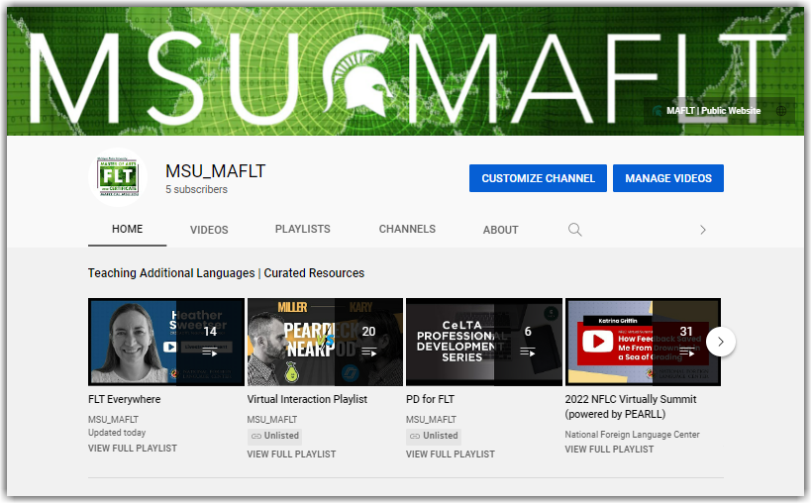
Task: Show next playlists with round arrow button
Action: 720,342
